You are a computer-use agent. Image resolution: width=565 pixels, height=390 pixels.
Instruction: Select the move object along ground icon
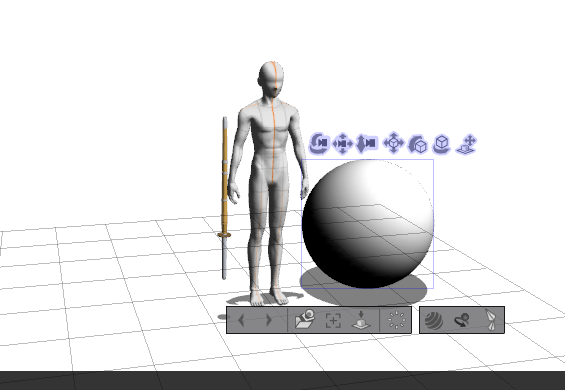pyautogui.click(x=467, y=144)
